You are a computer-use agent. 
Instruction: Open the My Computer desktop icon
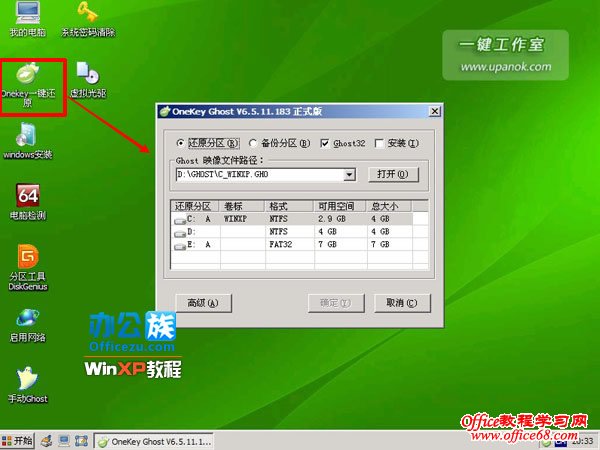(x=28, y=19)
